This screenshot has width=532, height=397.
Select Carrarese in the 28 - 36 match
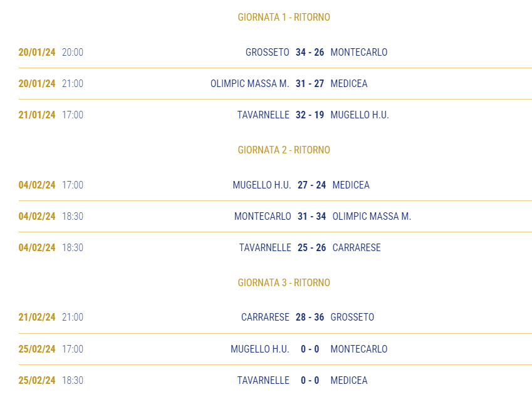click(265, 317)
